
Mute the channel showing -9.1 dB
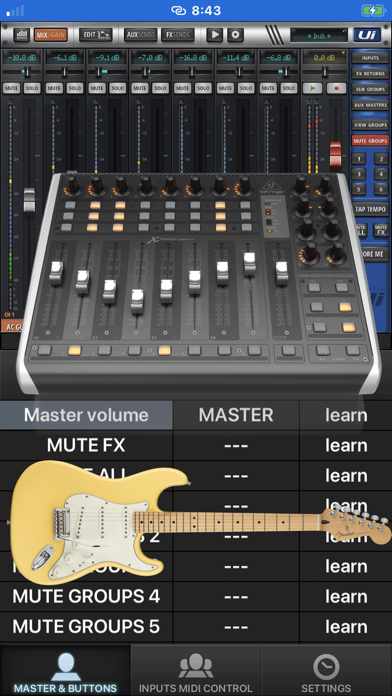97,88
